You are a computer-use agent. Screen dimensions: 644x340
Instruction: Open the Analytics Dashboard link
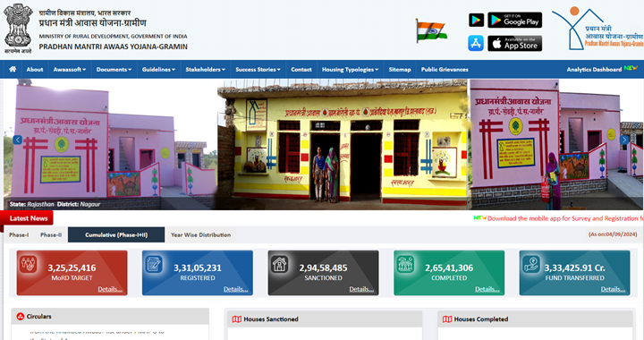tap(594, 70)
